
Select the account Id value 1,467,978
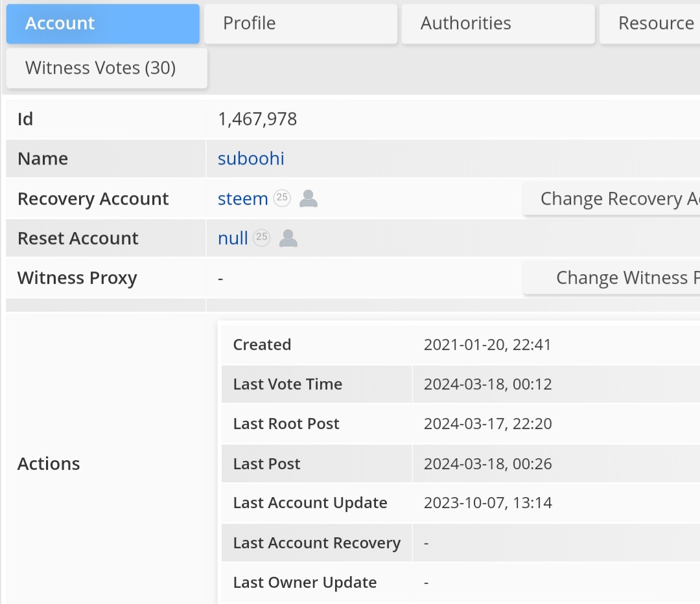pyautogui.click(x=257, y=119)
